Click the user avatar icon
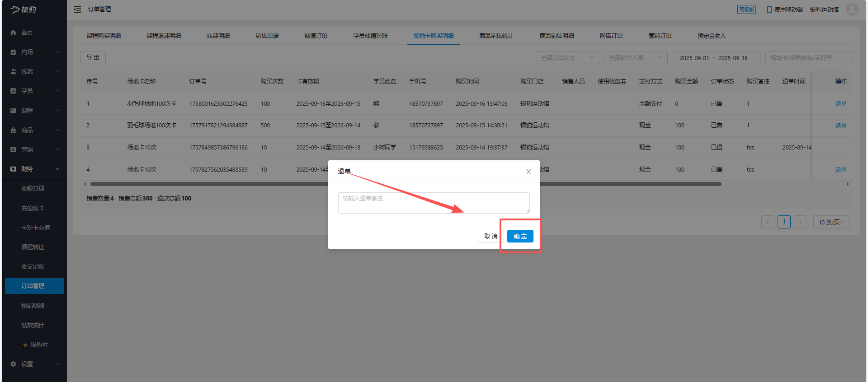 [852, 9]
